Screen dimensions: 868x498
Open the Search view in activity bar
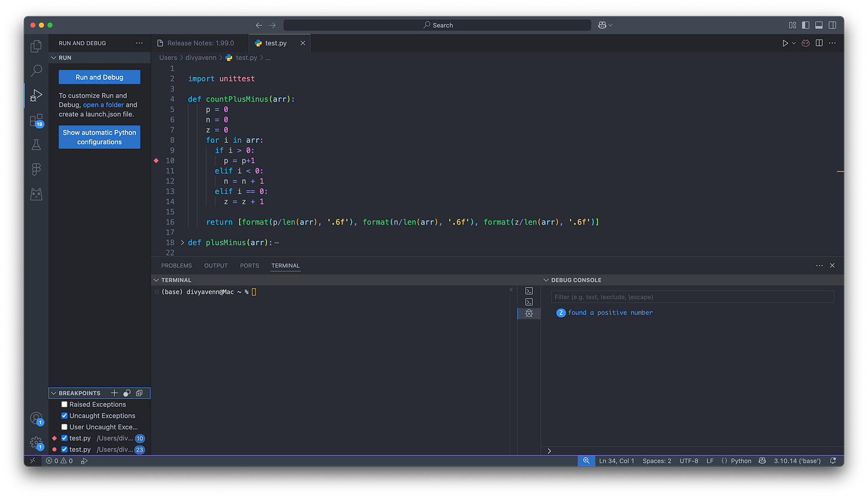(36, 70)
